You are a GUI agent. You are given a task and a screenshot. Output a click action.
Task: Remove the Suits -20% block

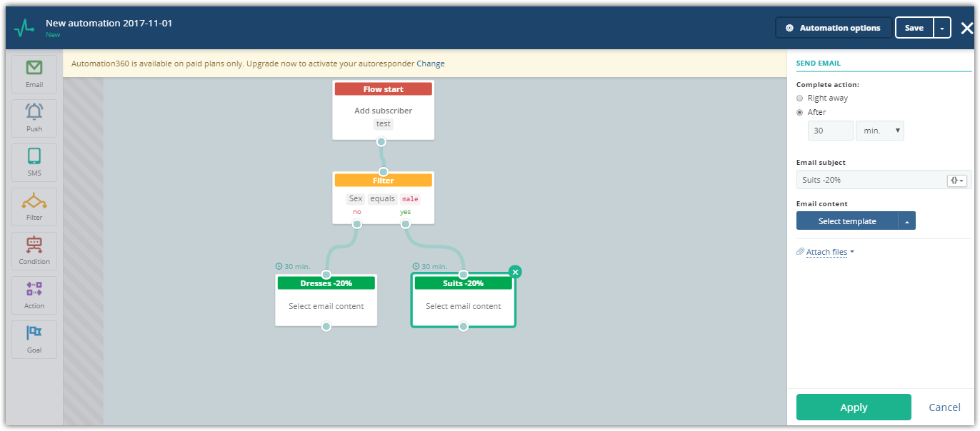point(516,272)
